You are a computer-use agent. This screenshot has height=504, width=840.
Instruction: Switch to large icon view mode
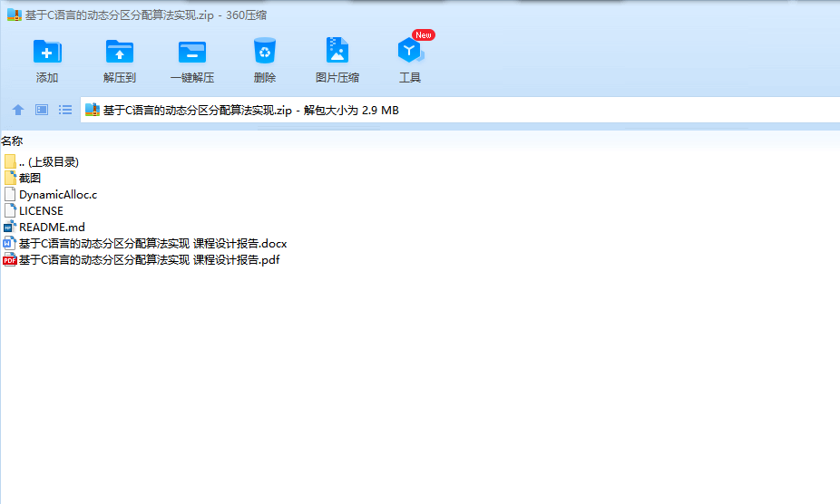[x=41, y=110]
